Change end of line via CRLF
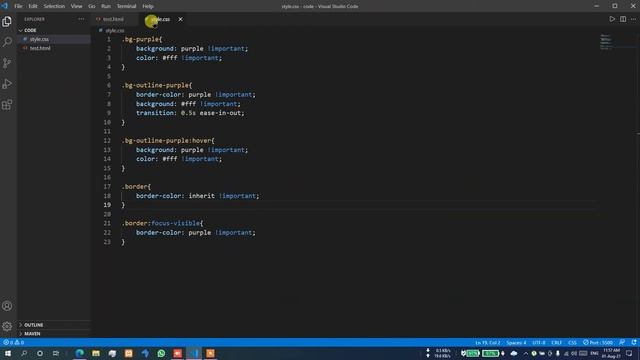 pos(556,342)
